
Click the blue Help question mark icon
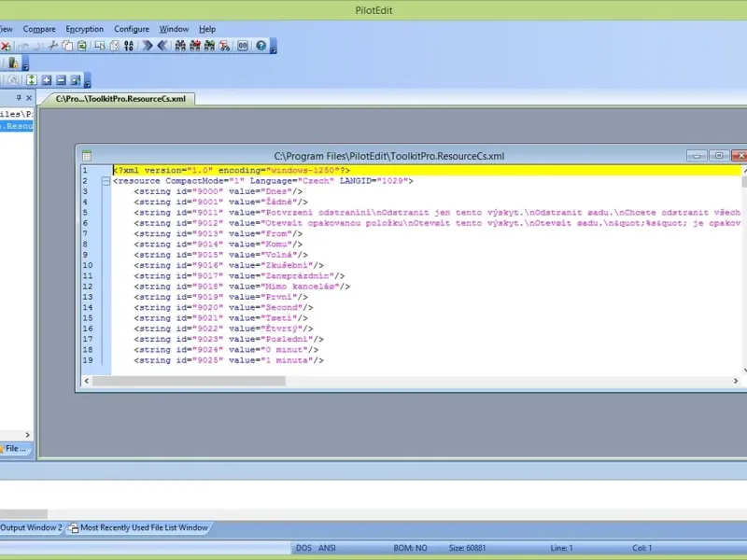click(261, 46)
